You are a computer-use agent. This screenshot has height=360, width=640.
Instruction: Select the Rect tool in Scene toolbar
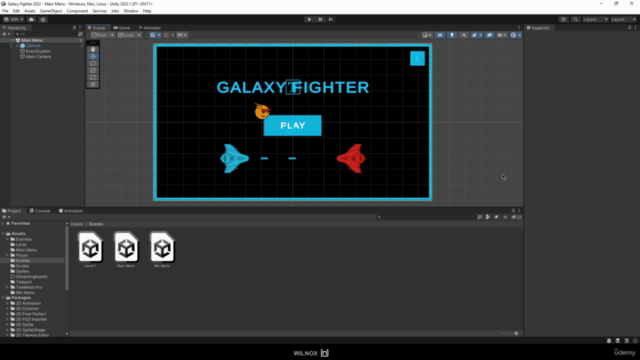pyautogui.click(x=93, y=77)
